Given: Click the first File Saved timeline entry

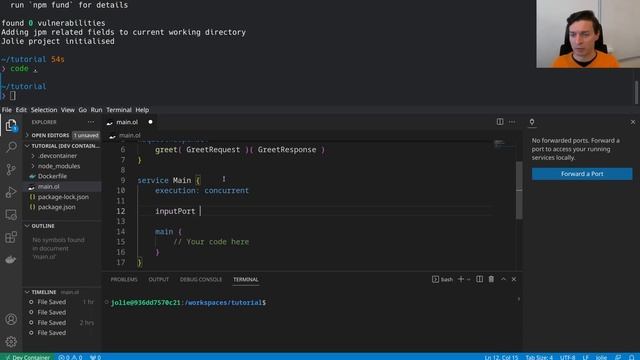Looking at the screenshot, I should [x=51, y=302].
